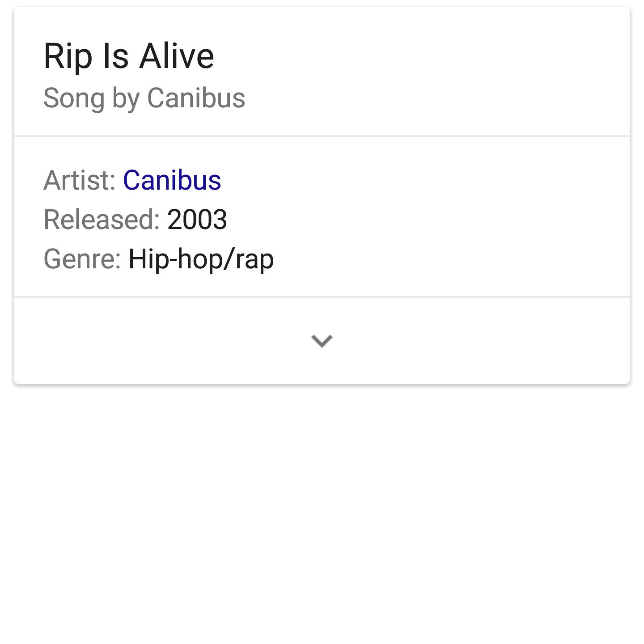
Task: Select the Hip-hop/rap genre value
Action: [201, 259]
